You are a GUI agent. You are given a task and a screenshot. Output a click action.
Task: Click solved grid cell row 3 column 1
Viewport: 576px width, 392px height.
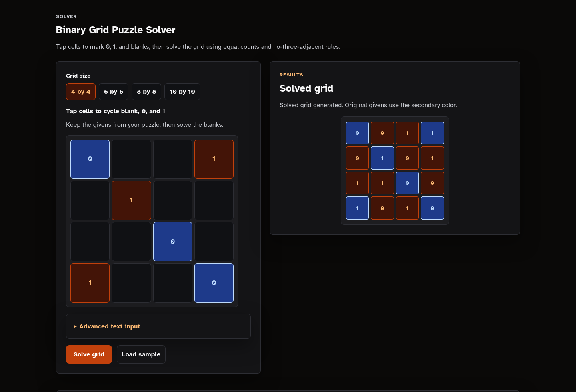click(357, 183)
